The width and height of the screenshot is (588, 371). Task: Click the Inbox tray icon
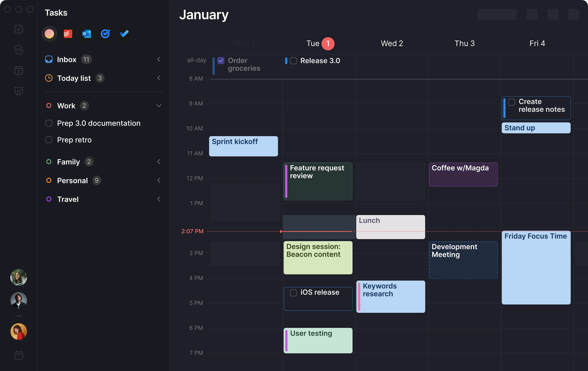49,59
